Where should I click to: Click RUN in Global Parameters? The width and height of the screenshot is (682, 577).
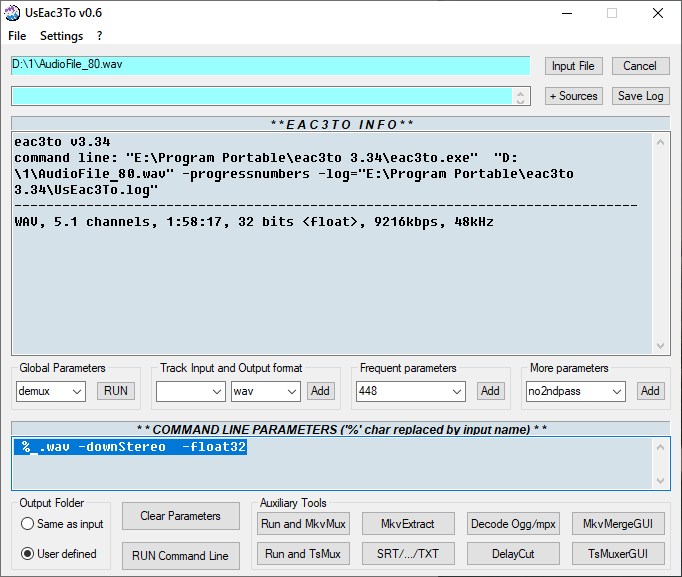click(x=116, y=391)
